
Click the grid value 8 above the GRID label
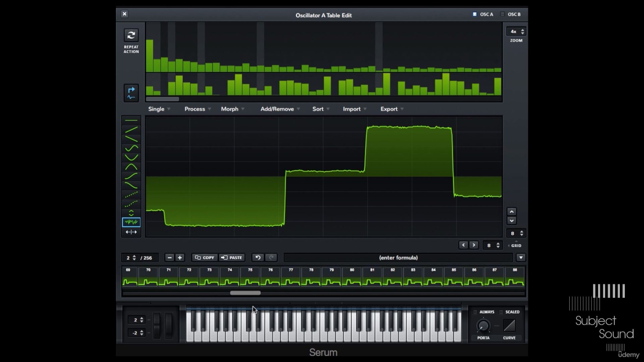(x=516, y=233)
